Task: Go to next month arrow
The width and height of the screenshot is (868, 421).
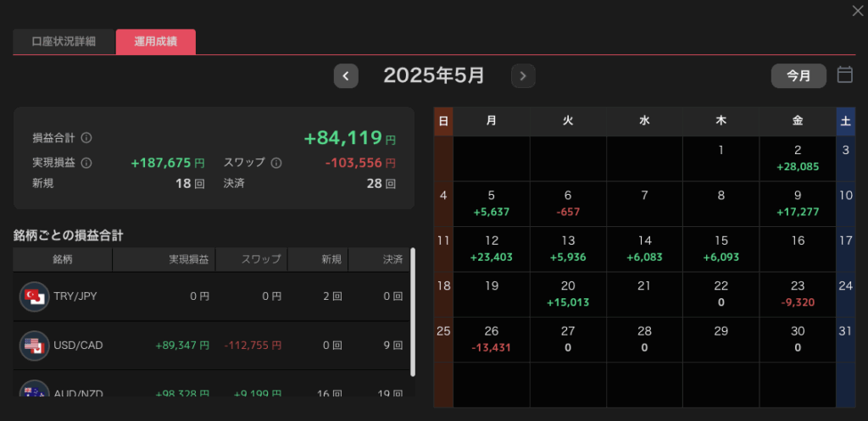Action: coord(523,76)
